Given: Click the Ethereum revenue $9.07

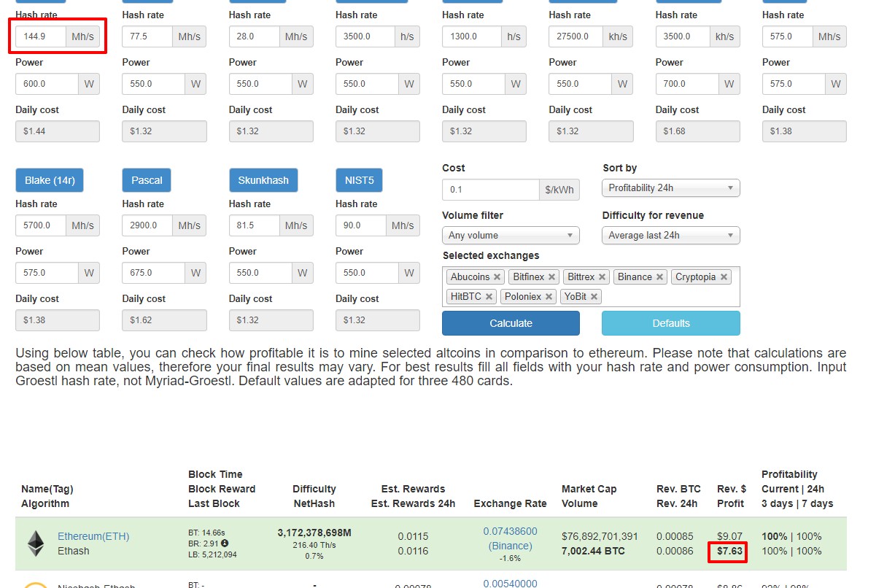Looking at the screenshot, I should click(730, 536).
